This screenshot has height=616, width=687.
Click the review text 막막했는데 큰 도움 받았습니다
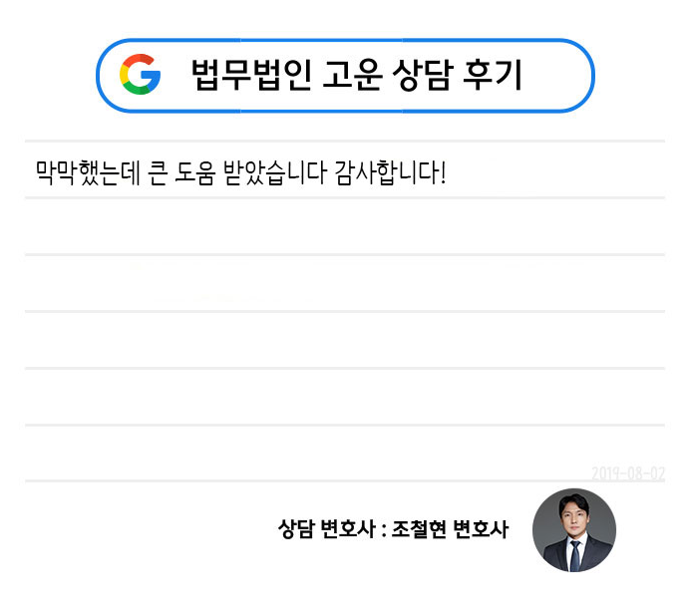click(179, 171)
